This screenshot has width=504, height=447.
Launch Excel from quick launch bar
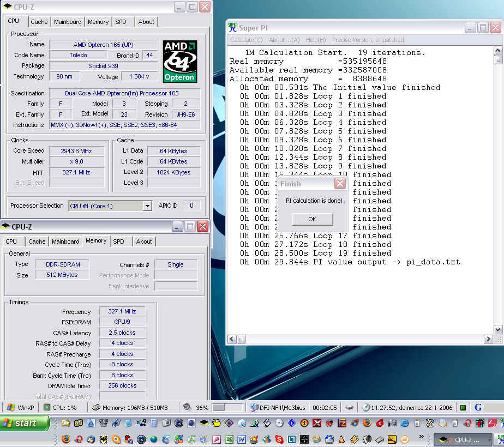[x=229, y=439]
